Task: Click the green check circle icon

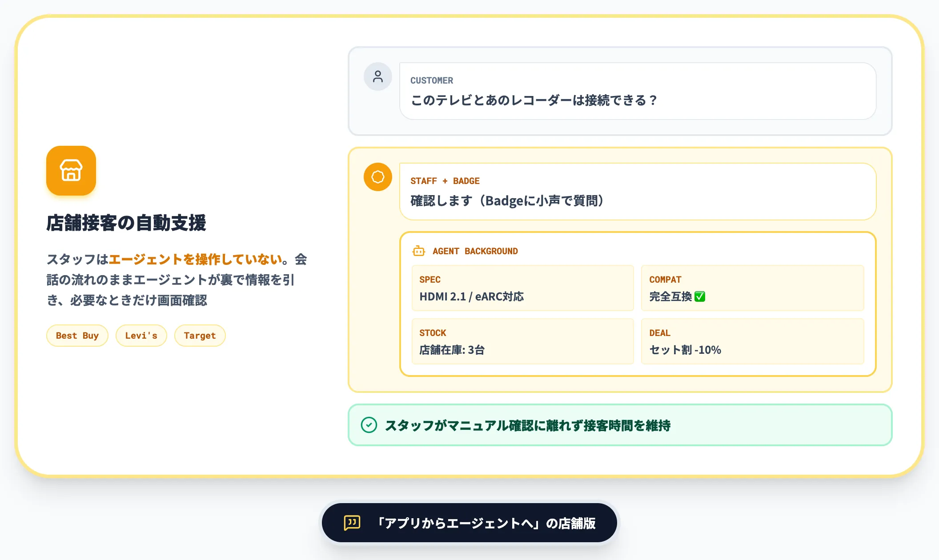Action: pyautogui.click(x=369, y=425)
